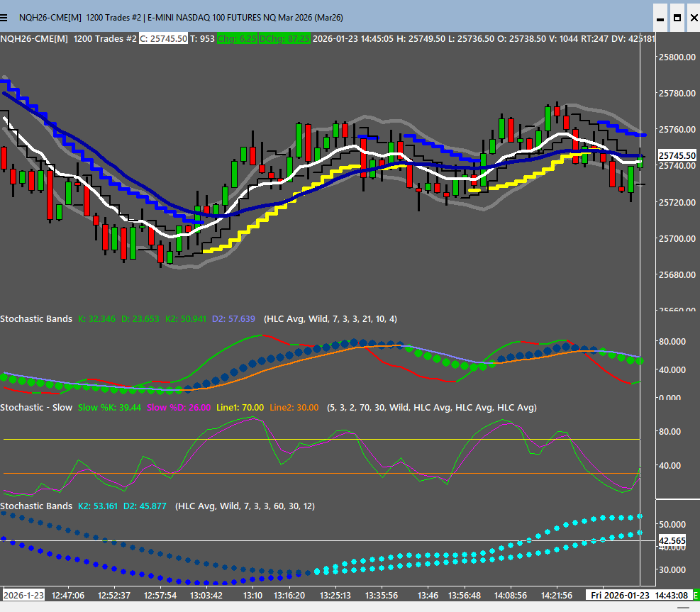The width and height of the screenshot is (700, 612).
Task: Select the upper Stochastic Bands study label
Action: point(36,319)
